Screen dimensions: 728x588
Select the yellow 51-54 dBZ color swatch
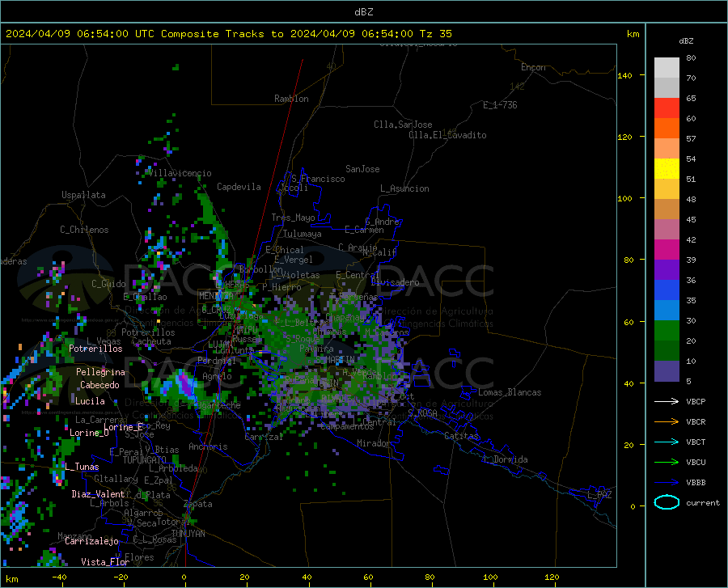[x=667, y=169]
